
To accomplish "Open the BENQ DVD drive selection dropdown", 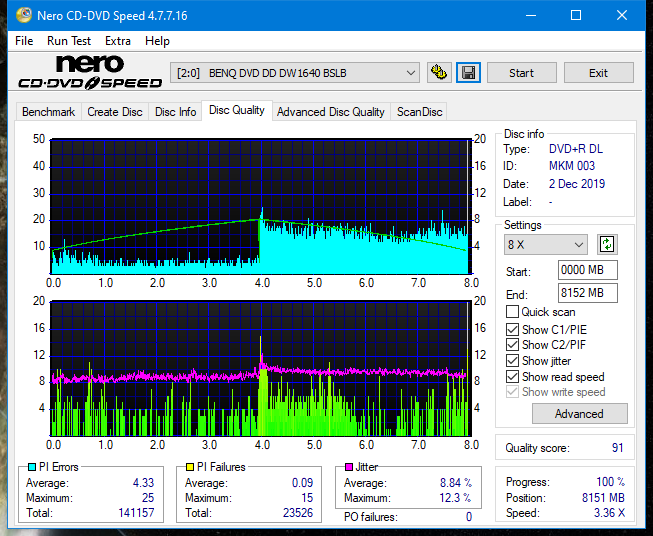I will click(295, 73).
